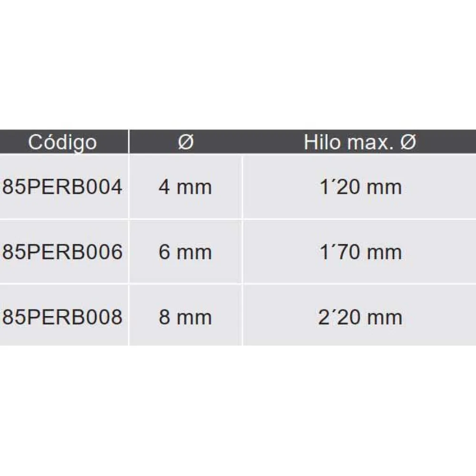Image resolution: width=476 pixels, height=476 pixels.
Task: Click the 4 mm diameter cell
Action: 185,187
